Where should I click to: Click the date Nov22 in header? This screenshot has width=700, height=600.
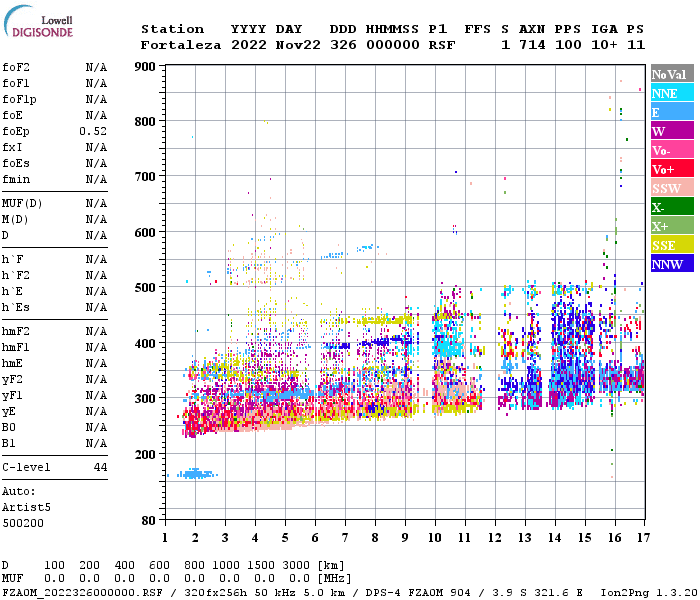click(298, 45)
